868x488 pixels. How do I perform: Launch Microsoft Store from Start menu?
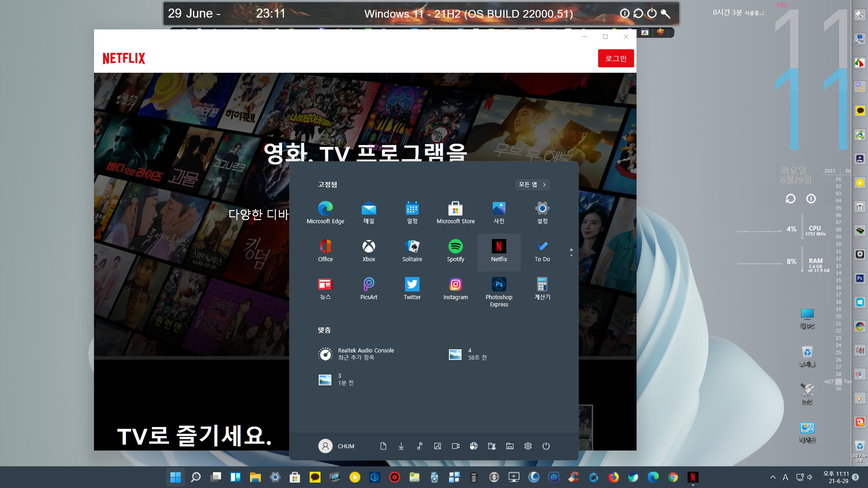[x=456, y=213]
